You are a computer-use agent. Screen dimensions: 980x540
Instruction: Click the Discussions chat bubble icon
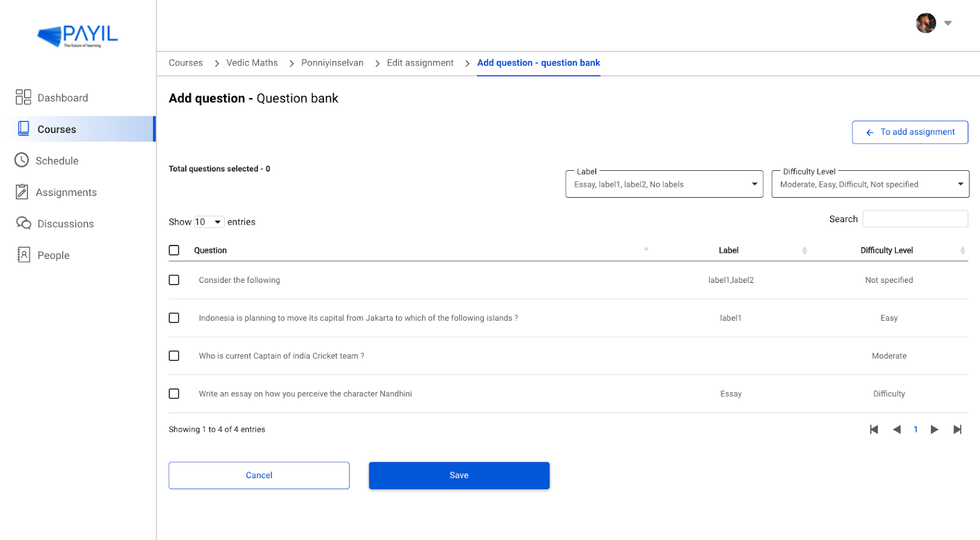(x=23, y=223)
